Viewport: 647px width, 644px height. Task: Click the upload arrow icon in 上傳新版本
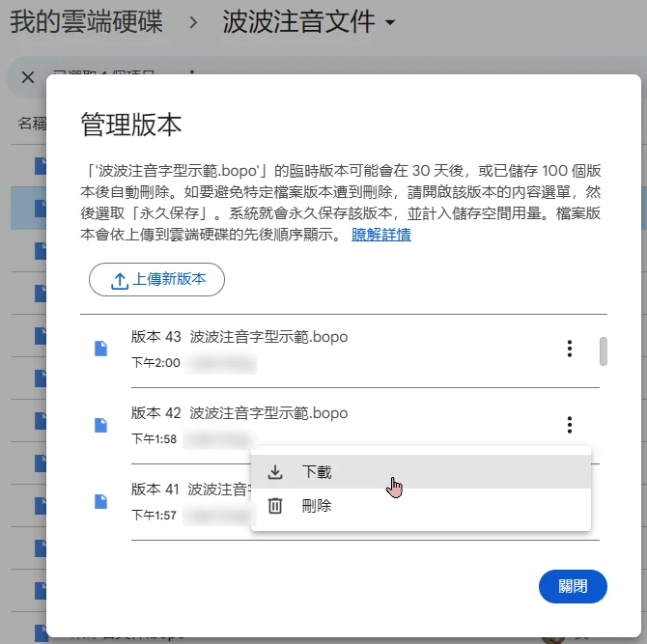coord(120,281)
